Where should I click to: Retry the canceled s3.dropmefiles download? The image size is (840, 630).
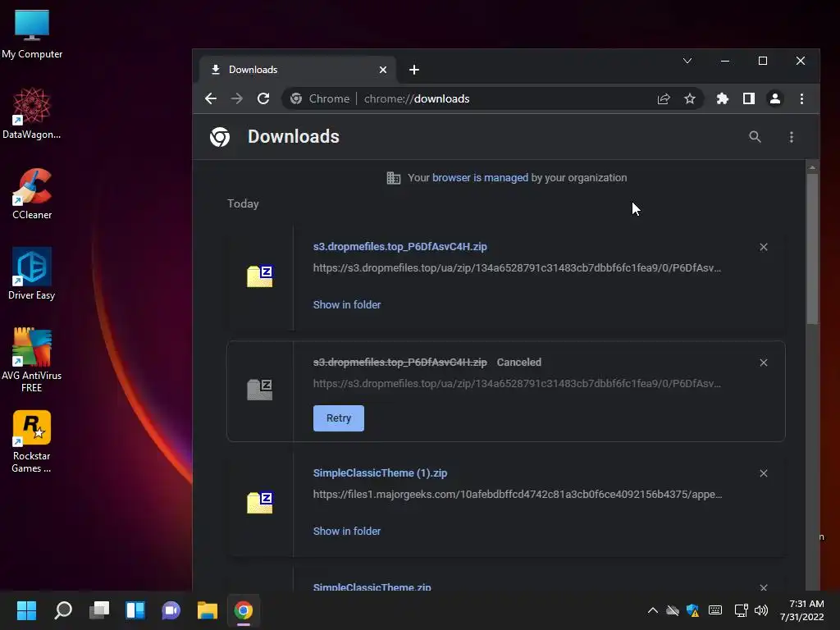tap(339, 418)
